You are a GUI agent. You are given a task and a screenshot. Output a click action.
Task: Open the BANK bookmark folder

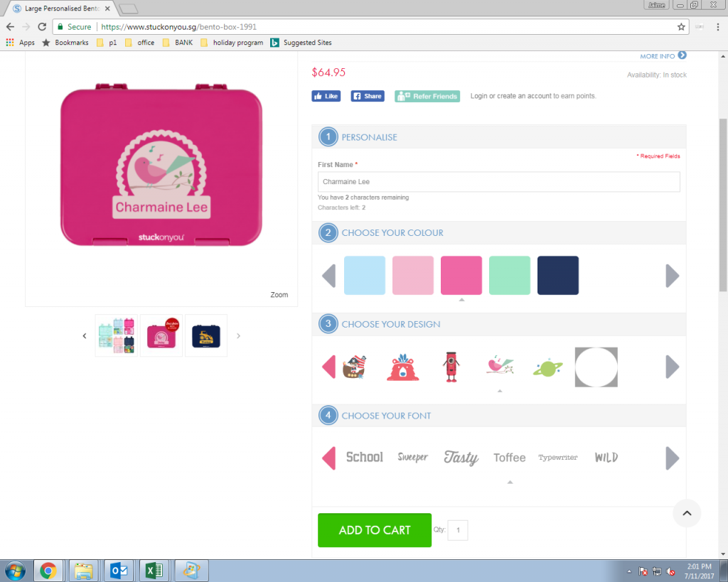coord(178,43)
